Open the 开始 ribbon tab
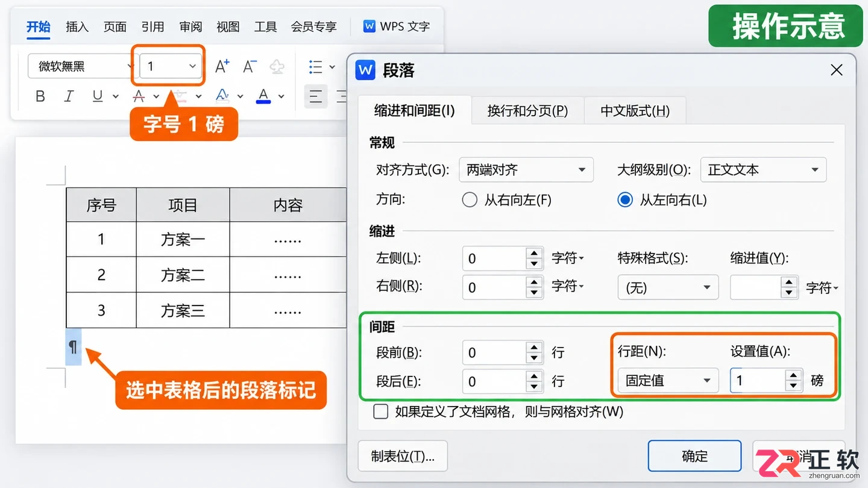Image resolution: width=868 pixels, height=488 pixels. pos(39,27)
